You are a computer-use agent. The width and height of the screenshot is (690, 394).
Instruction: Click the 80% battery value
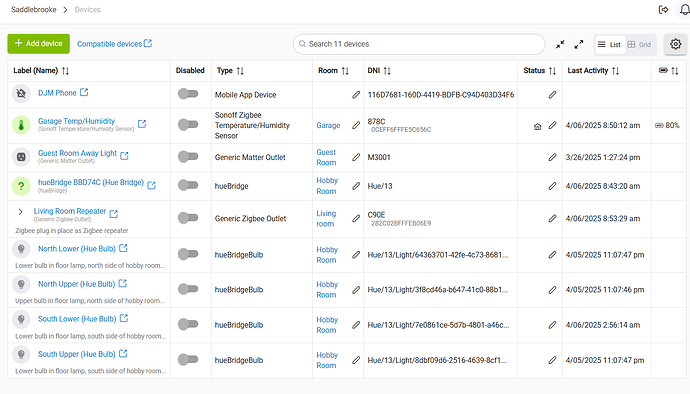[672, 125]
